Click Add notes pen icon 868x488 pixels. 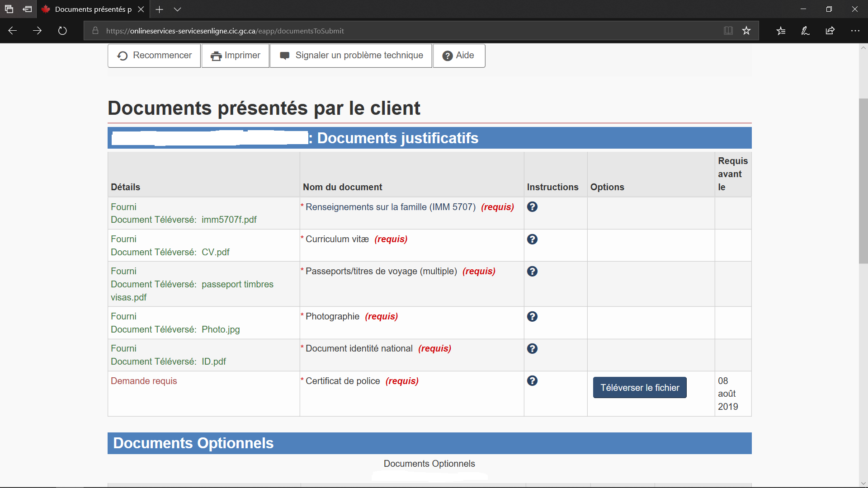click(x=805, y=31)
